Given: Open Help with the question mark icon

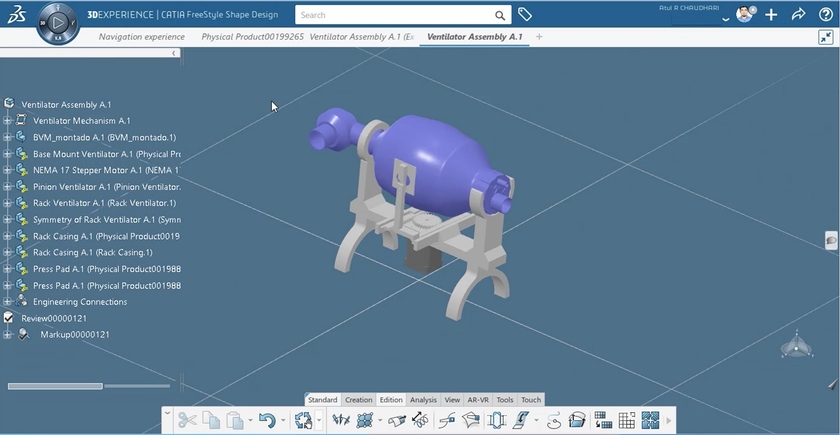Looking at the screenshot, I should click(826, 15).
